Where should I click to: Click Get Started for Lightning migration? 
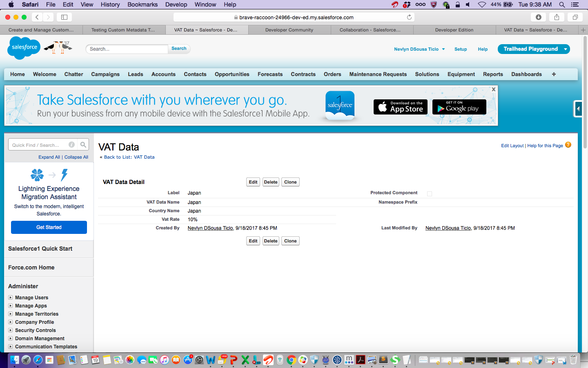click(x=49, y=227)
